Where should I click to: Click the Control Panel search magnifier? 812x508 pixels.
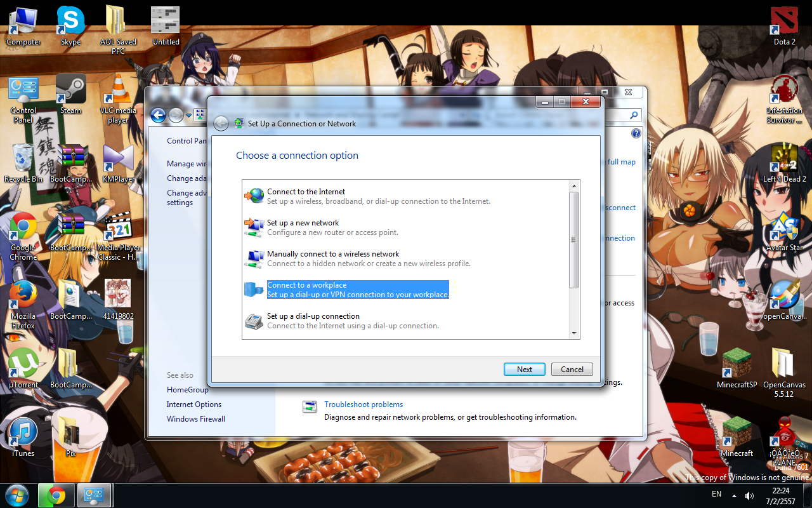pos(634,115)
